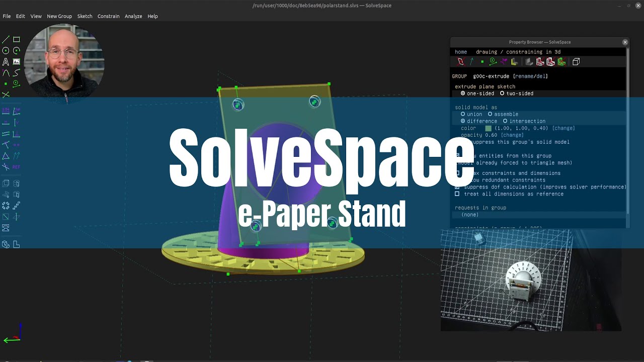
Task: Open the Help menu
Action: 152,16
